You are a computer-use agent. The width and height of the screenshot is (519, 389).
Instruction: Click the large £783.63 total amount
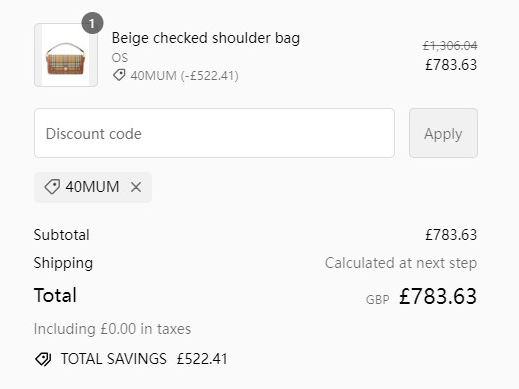(438, 296)
